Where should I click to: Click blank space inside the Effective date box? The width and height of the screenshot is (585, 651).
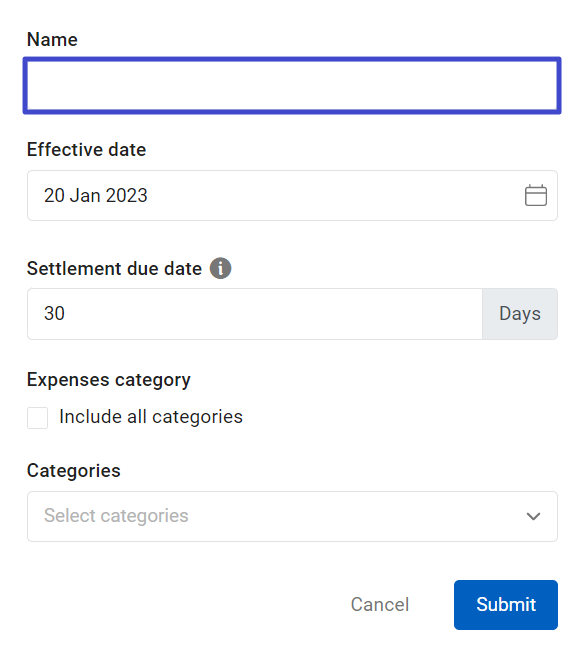click(x=332, y=196)
